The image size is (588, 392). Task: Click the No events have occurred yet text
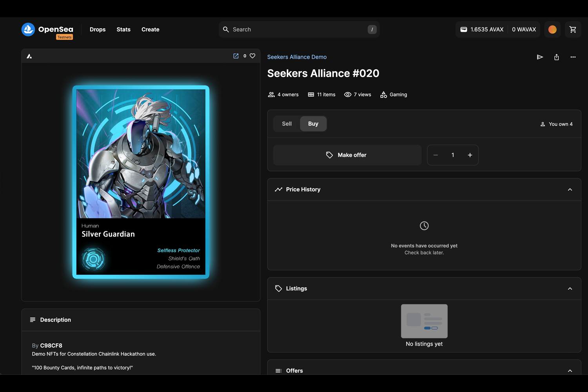click(x=424, y=246)
